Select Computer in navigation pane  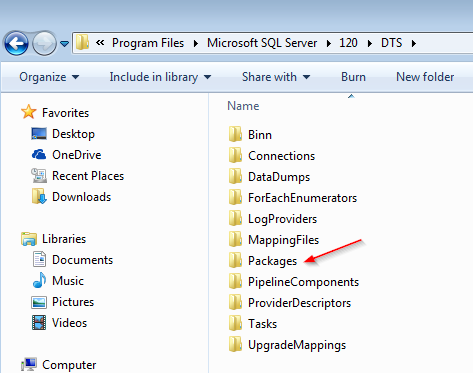[69, 365]
